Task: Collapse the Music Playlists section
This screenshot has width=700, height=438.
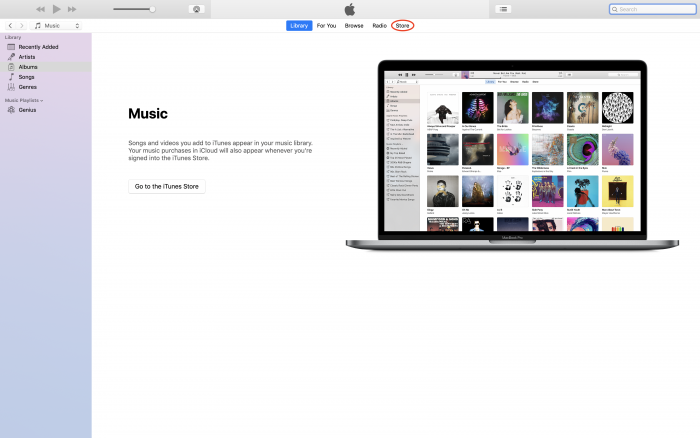Action: tap(42, 100)
